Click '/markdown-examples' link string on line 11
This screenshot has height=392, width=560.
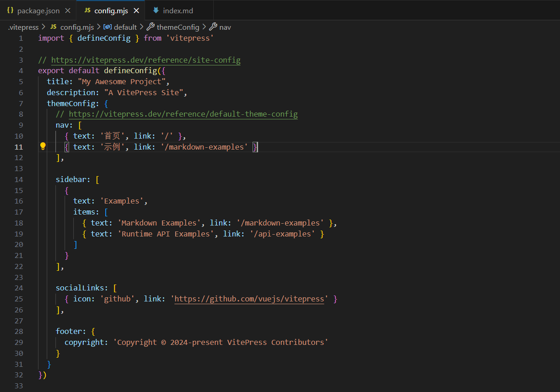[205, 147]
